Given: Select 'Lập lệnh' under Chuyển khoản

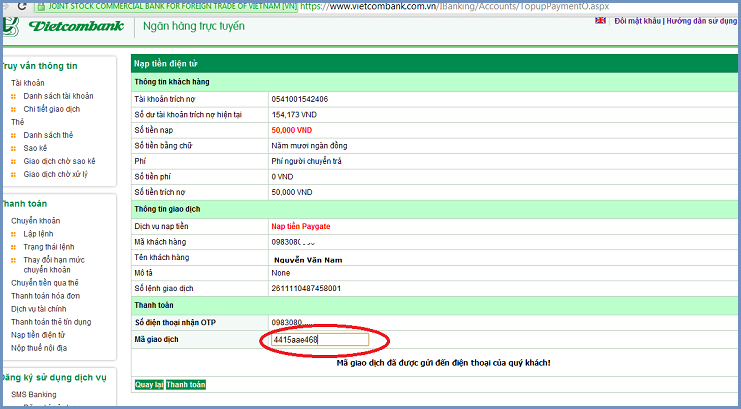Looking at the screenshot, I should tap(38, 233).
